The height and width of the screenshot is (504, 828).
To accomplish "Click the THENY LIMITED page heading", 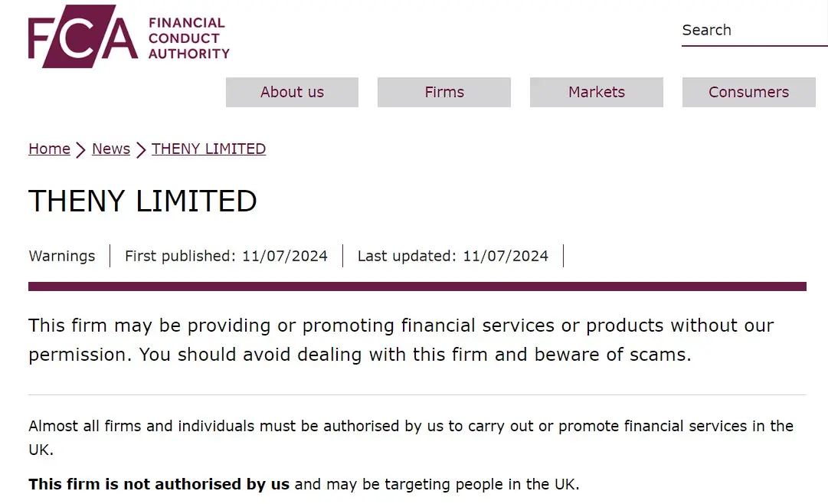I will [142, 201].
